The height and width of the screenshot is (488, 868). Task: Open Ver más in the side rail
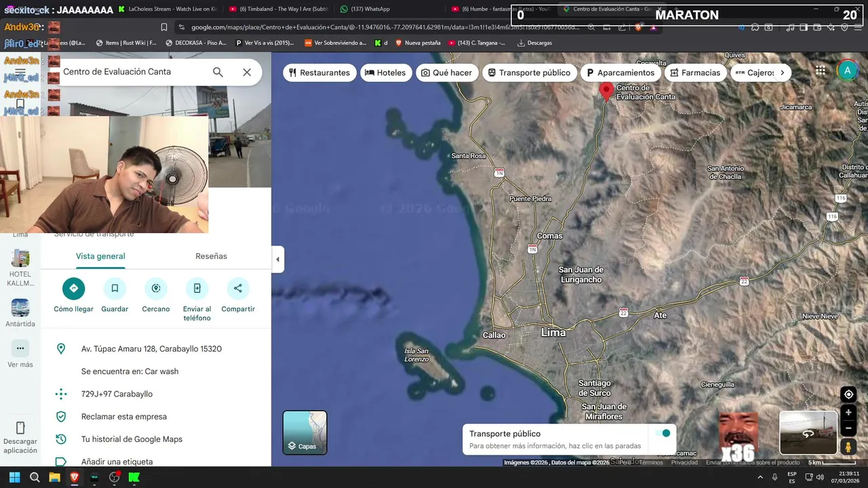pyautogui.click(x=20, y=354)
